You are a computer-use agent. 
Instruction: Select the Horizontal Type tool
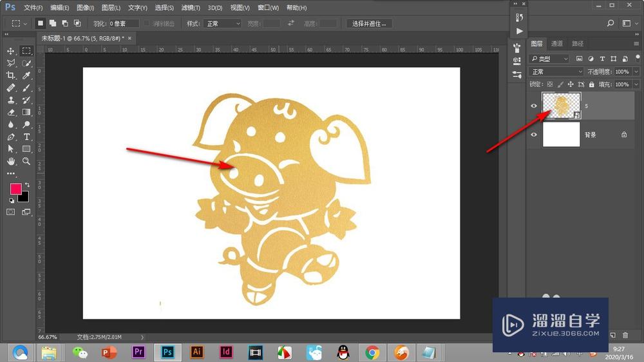pos(27,137)
